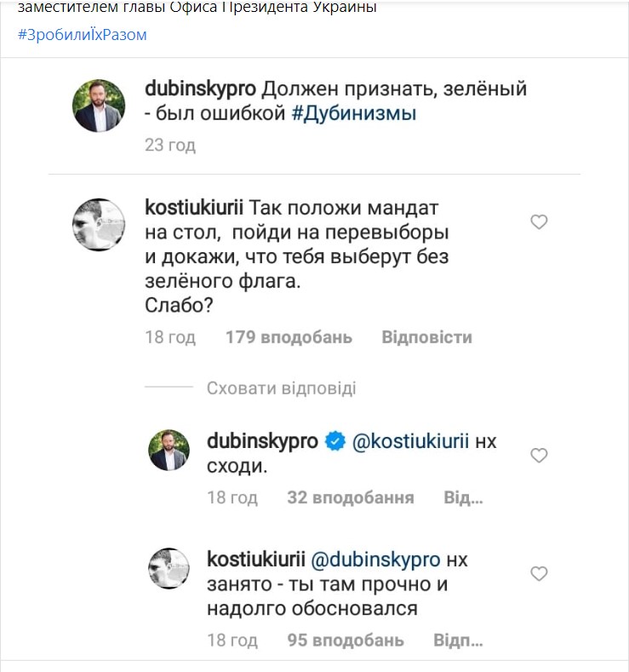
Task: Open dubinskypro username in caption
Action: (200, 89)
